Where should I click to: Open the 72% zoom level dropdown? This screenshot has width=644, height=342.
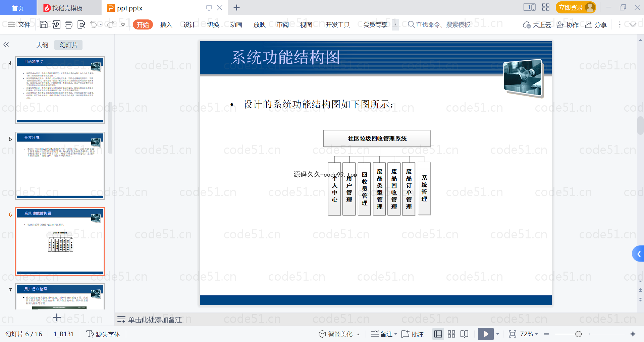529,334
